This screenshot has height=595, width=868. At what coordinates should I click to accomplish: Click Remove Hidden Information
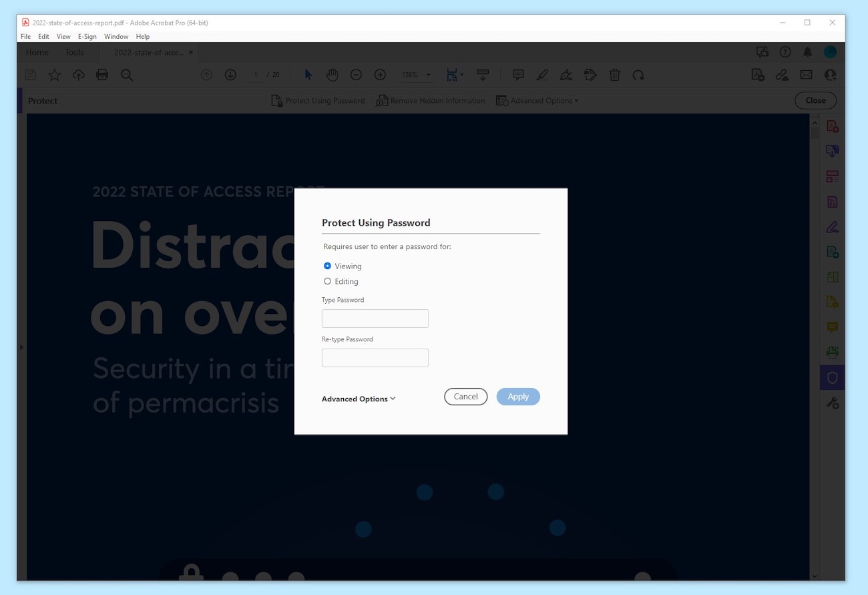click(x=430, y=100)
